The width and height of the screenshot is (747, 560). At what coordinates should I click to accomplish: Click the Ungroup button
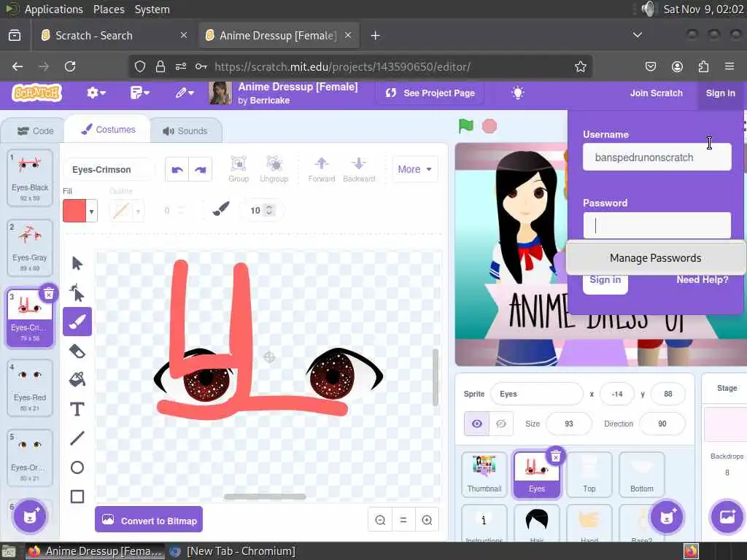click(x=274, y=169)
